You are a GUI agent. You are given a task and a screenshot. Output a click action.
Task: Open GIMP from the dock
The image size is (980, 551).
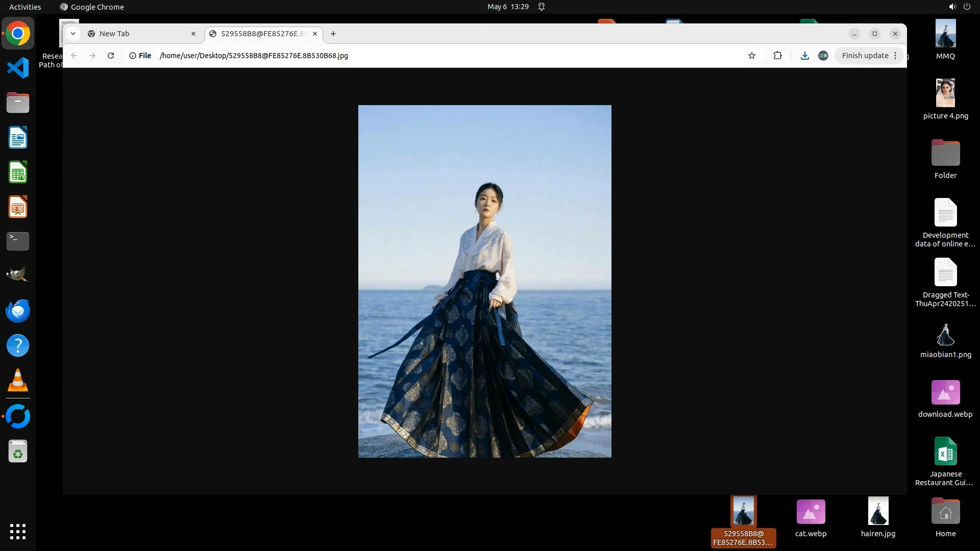point(18,275)
